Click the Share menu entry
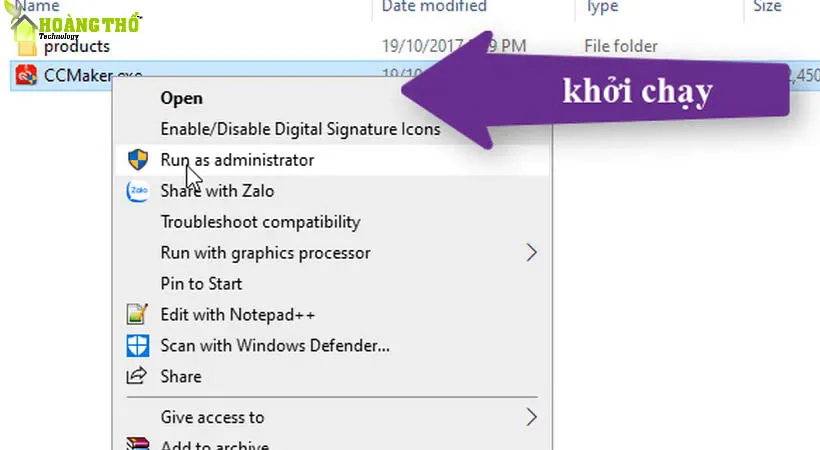The height and width of the screenshot is (450, 820). [180, 376]
